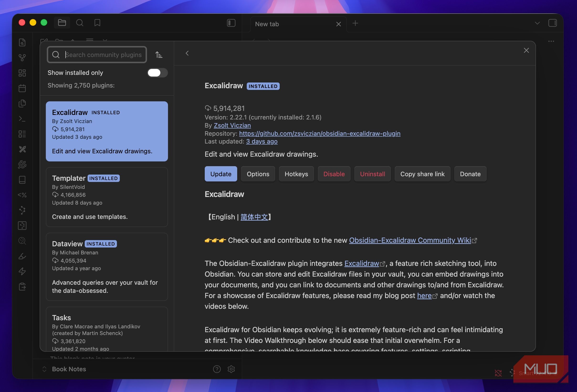Click the lightning bolt ribbon icon
This screenshot has height=392, width=577.
[x=22, y=271]
